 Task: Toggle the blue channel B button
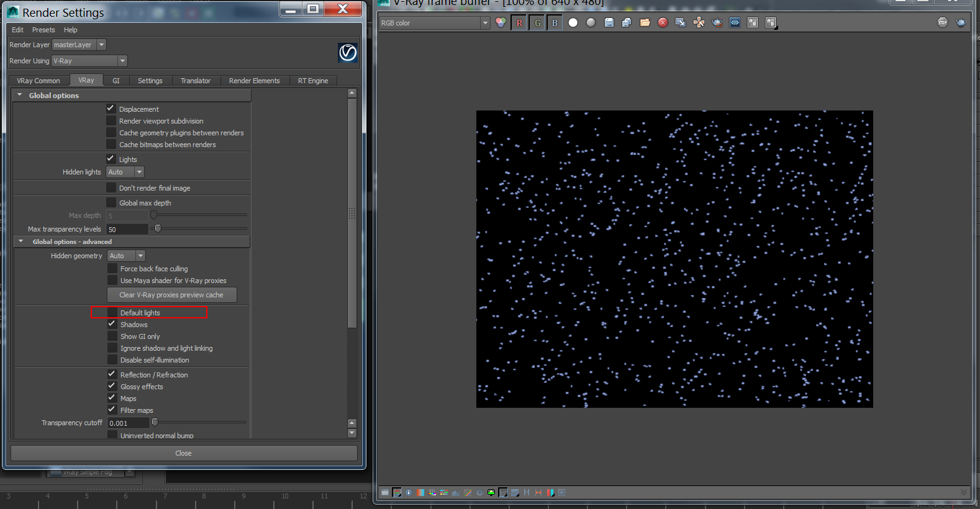pyautogui.click(x=555, y=23)
